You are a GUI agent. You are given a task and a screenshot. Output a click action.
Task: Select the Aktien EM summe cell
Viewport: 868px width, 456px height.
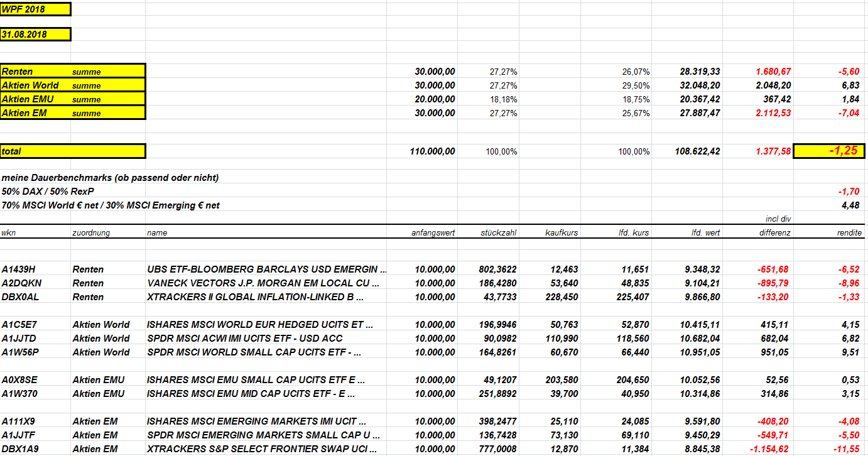(x=73, y=112)
